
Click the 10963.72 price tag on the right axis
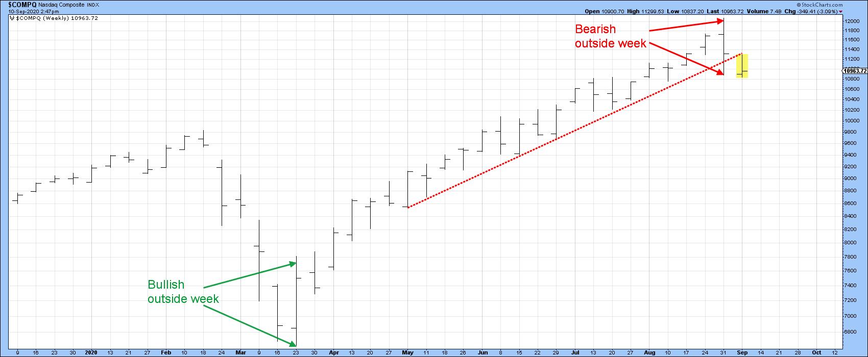pos(855,71)
